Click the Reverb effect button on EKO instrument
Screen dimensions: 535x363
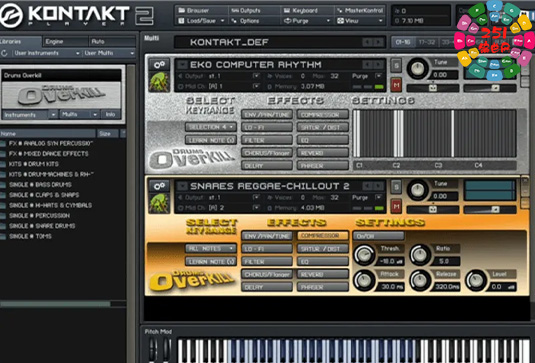point(322,153)
